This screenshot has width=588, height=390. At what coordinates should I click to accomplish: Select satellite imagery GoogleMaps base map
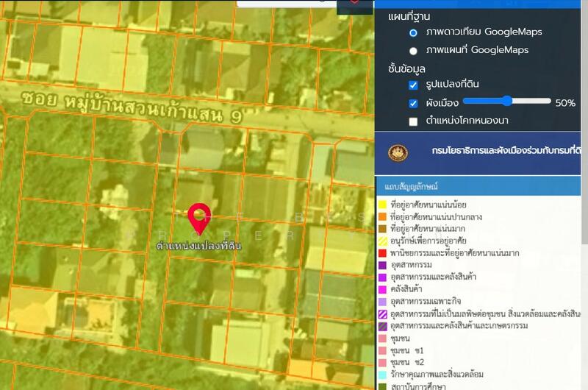click(413, 32)
